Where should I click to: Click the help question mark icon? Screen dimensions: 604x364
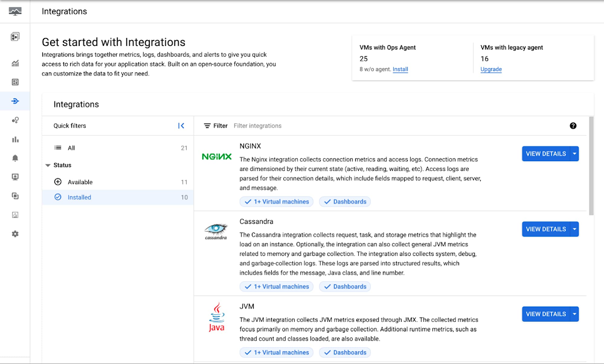[573, 126]
